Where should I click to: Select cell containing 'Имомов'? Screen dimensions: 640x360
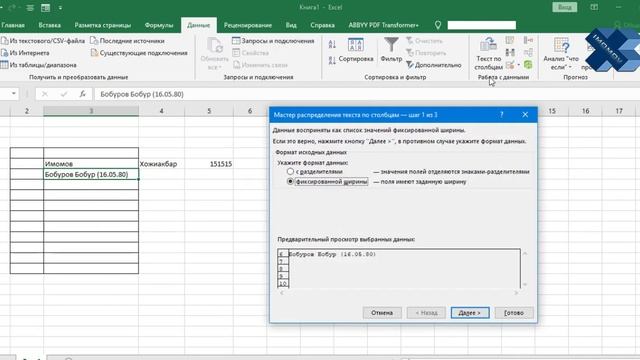(91, 164)
